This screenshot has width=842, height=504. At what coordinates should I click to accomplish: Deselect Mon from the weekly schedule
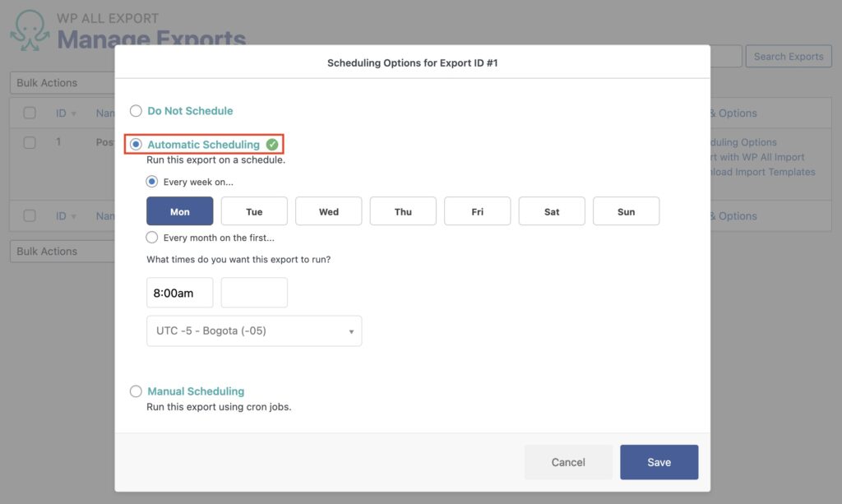point(179,210)
